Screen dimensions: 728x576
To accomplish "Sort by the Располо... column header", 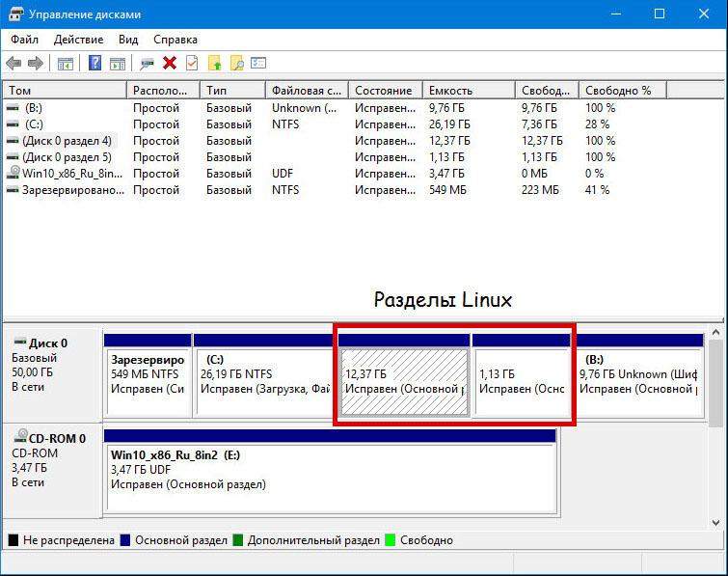I will pyautogui.click(x=163, y=90).
